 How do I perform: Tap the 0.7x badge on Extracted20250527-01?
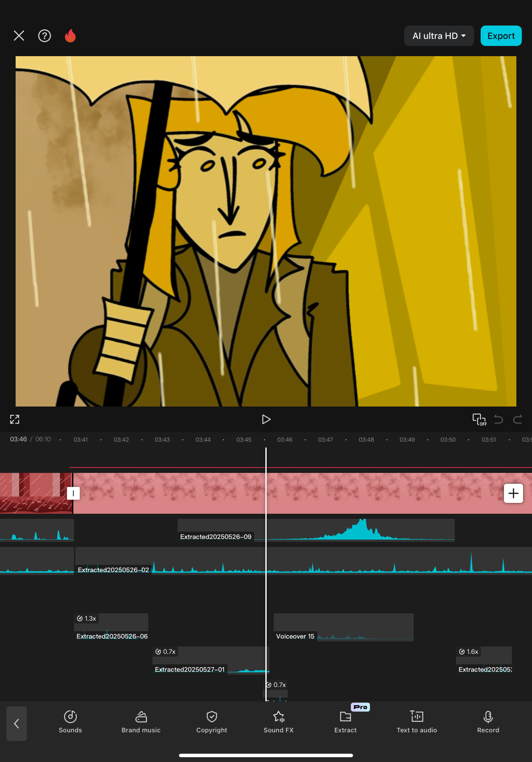pyautogui.click(x=166, y=652)
